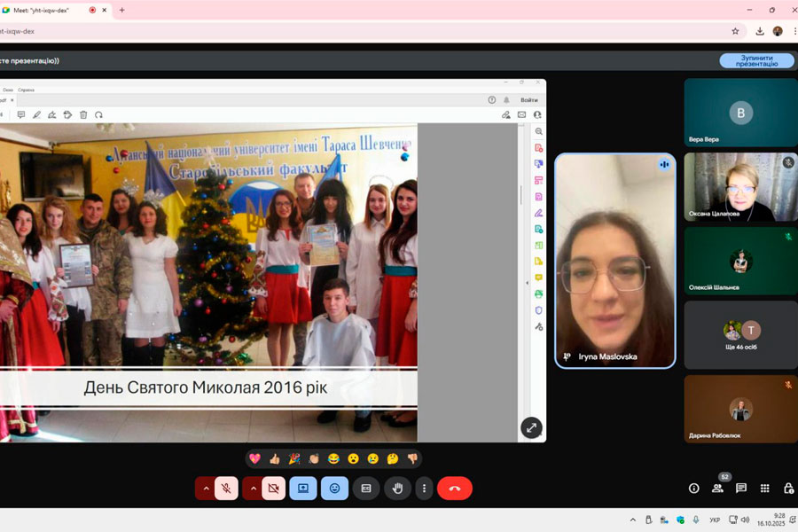Open meeting details info icon
The height and width of the screenshot is (532, 798).
click(693, 488)
